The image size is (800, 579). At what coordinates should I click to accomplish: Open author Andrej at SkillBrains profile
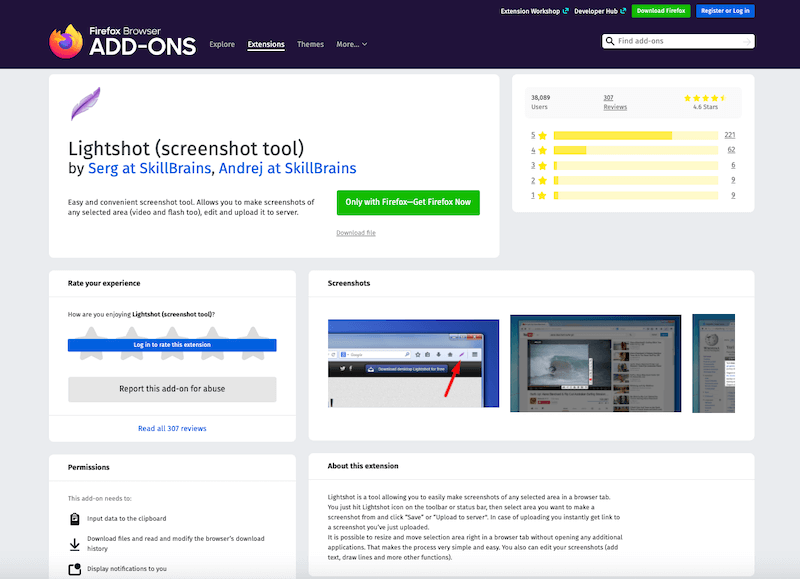pos(287,168)
